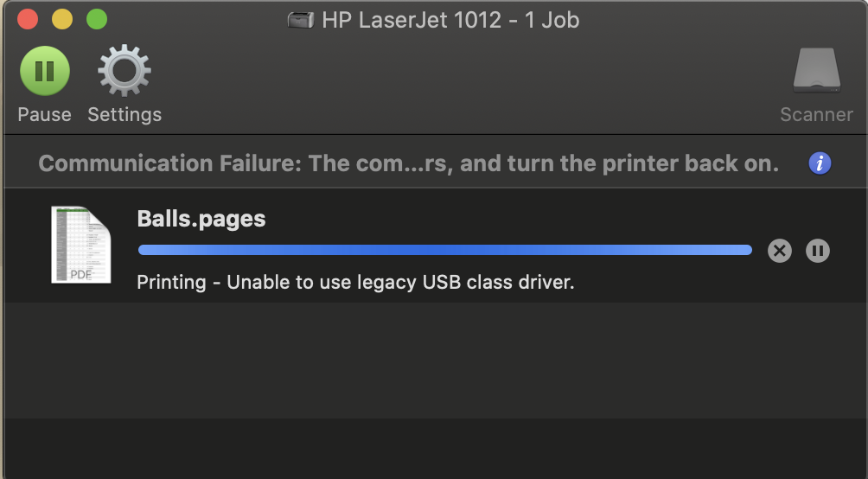Zoom the window with the green title bar button
868x479 pixels.
pyautogui.click(x=97, y=19)
